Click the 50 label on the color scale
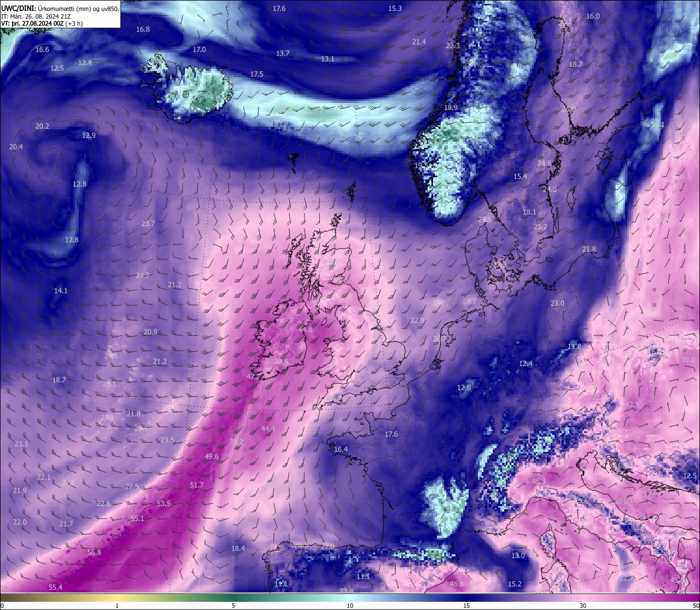 pos(695,606)
